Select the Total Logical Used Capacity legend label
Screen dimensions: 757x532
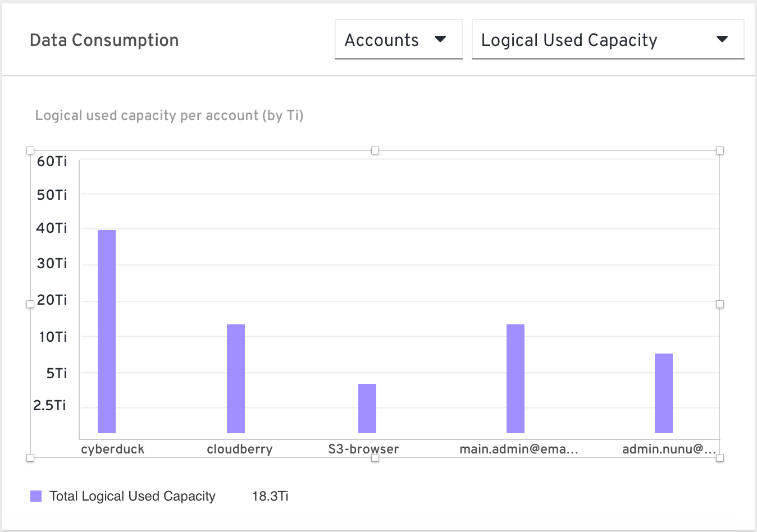pos(133,496)
